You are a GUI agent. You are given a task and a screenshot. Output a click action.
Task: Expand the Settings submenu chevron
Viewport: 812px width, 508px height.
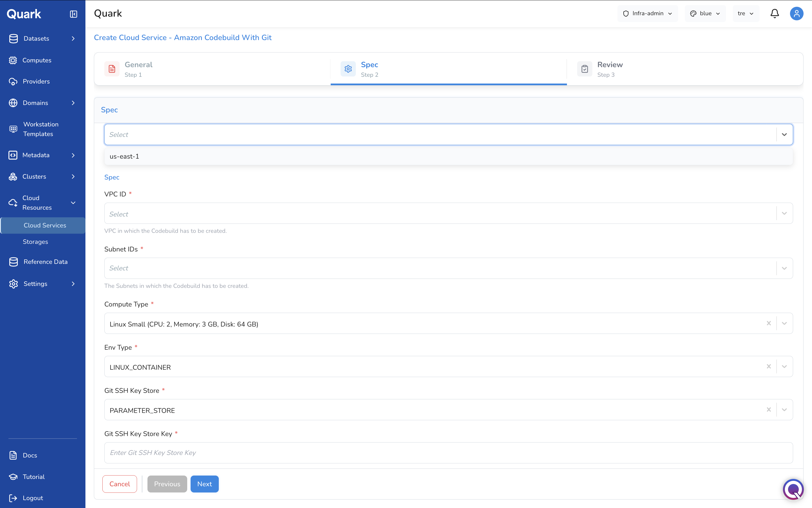coord(73,284)
